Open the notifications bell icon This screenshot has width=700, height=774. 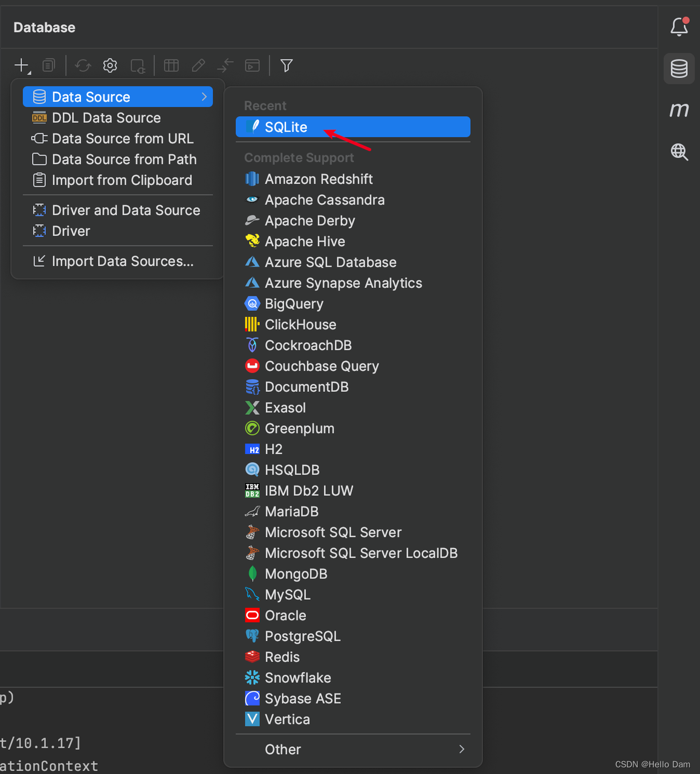coord(679,27)
